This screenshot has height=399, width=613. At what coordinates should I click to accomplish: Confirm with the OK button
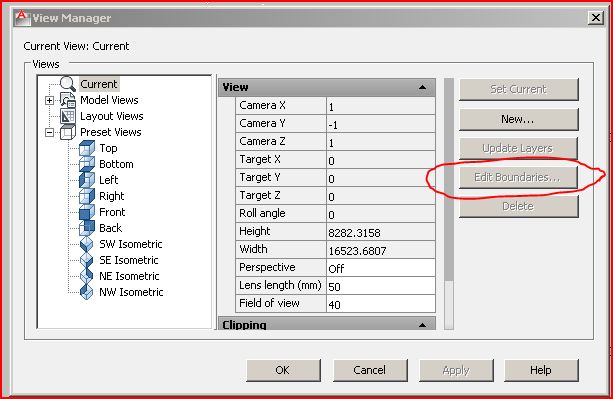click(283, 370)
